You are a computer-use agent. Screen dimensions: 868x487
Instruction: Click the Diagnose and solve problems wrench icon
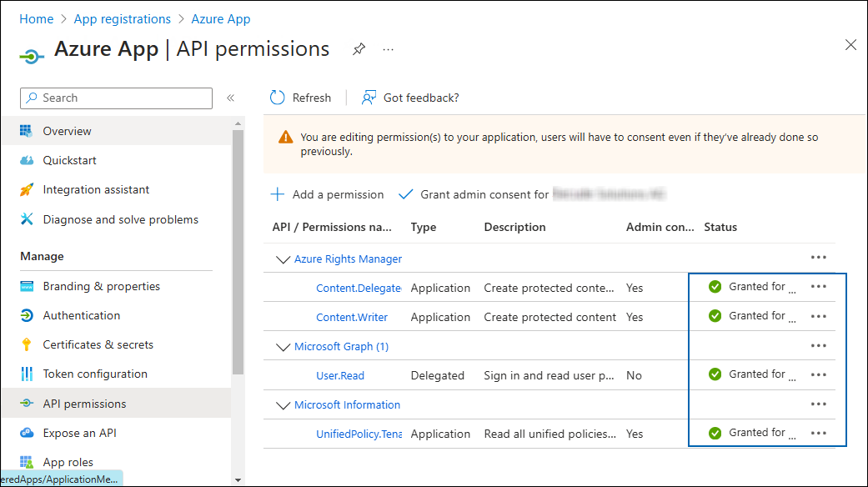click(28, 219)
